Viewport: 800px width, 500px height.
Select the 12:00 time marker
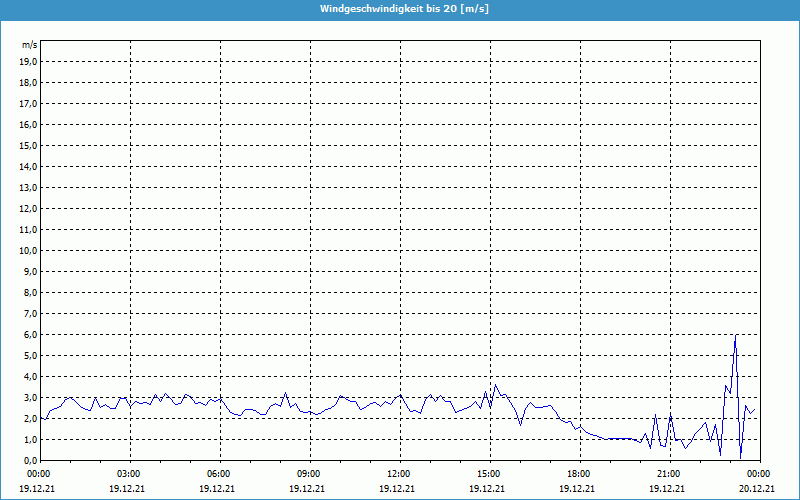pyautogui.click(x=399, y=473)
